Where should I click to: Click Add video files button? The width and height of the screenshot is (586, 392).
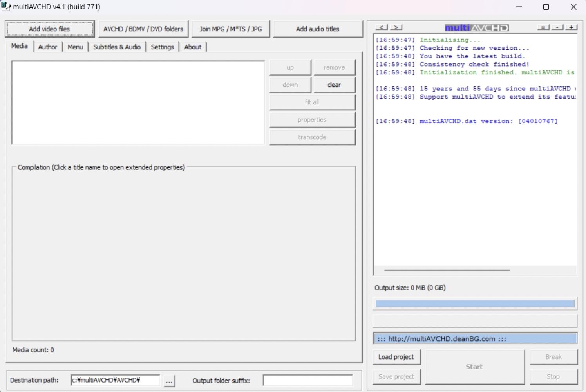50,29
